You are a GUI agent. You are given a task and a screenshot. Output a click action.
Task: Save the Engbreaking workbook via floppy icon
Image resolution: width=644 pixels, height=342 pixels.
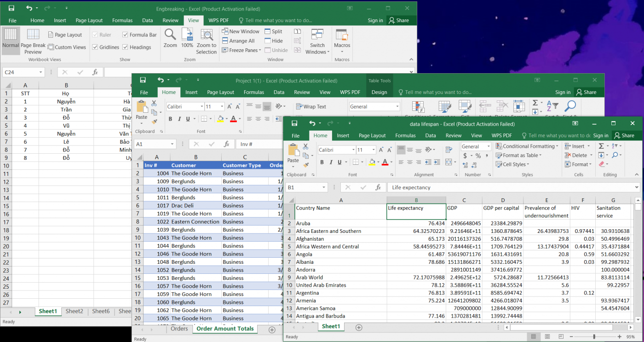point(11,8)
